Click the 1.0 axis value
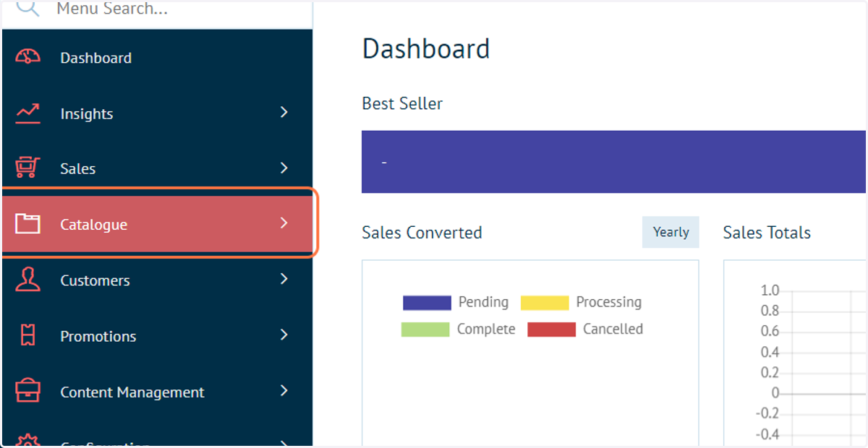Screen dimensions: 868x448 (x=770, y=290)
